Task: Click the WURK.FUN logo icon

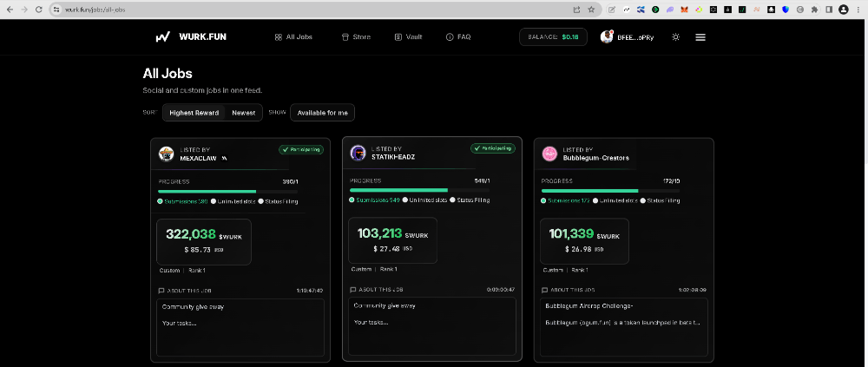Action: click(x=162, y=37)
